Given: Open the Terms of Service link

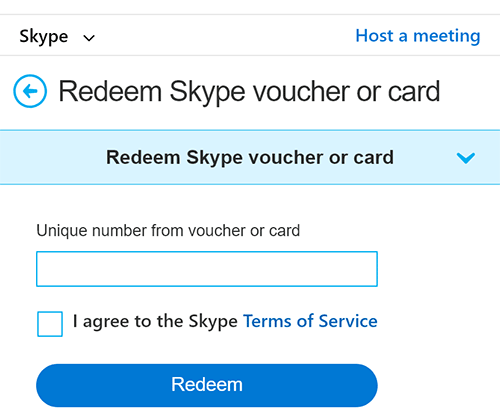Looking at the screenshot, I should pos(310,321).
